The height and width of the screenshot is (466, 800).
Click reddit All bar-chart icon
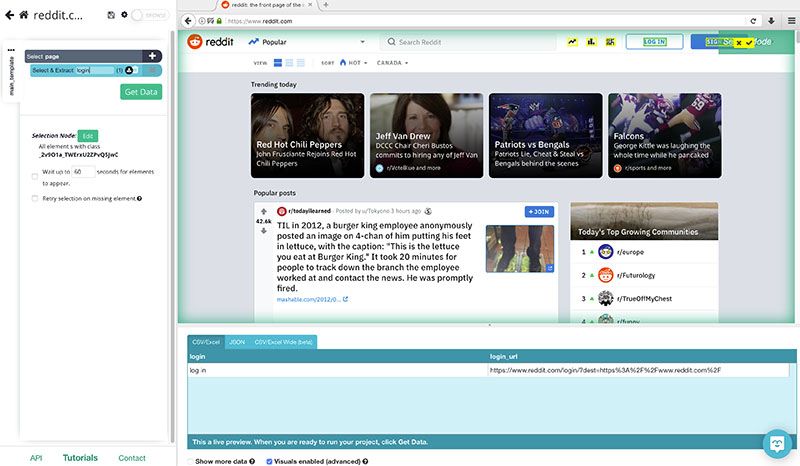click(x=591, y=42)
